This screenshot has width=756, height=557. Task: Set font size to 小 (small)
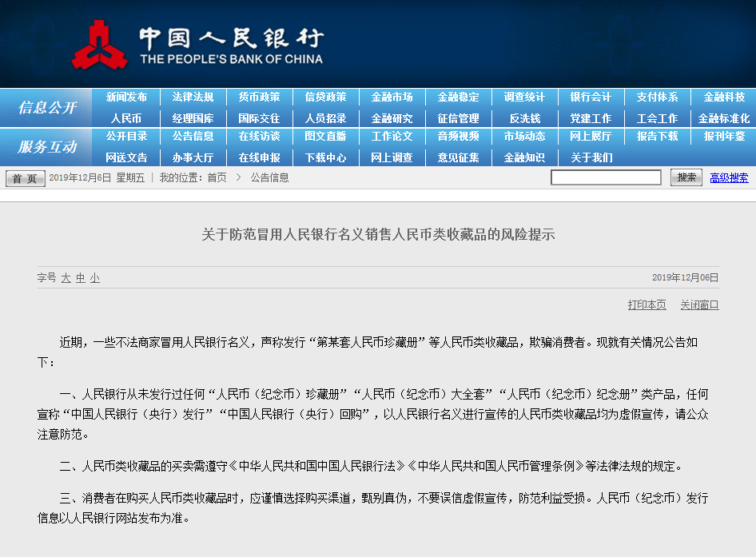click(x=95, y=278)
